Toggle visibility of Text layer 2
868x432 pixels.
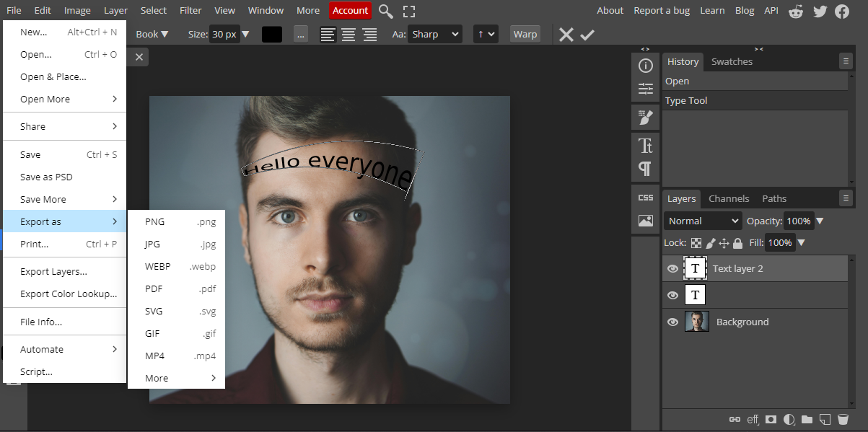pos(672,268)
